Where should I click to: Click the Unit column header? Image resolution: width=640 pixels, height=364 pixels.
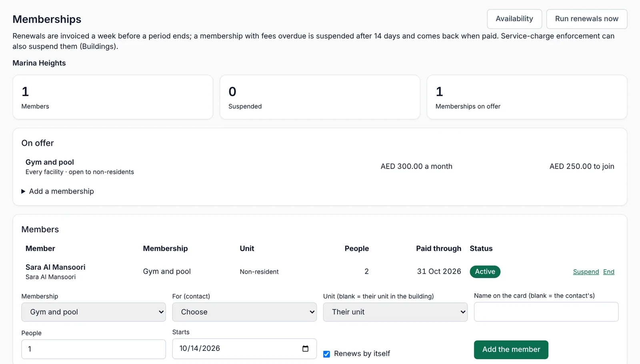(247, 249)
